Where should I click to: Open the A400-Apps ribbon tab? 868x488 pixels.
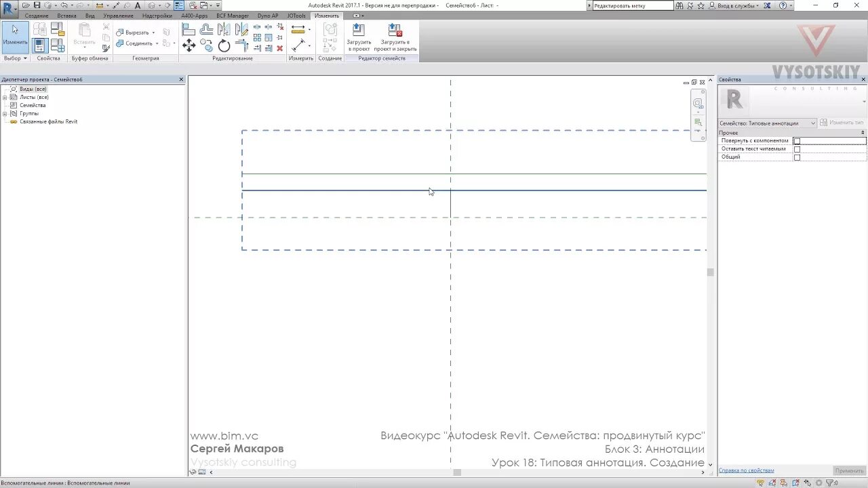[195, 16]
